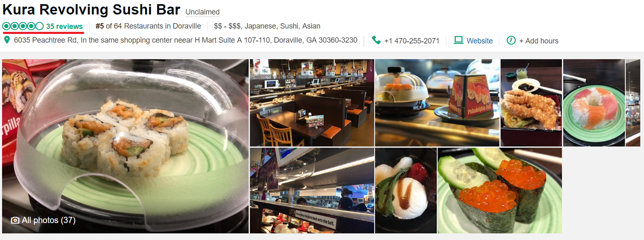
Task: Click the laptop icon beside Website
Action: click(x=458, y=40)
